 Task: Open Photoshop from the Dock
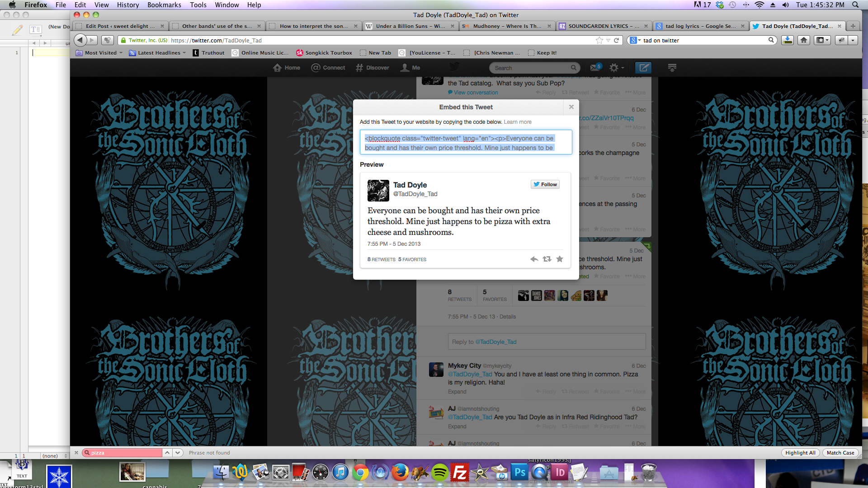[x=519, y=473]
